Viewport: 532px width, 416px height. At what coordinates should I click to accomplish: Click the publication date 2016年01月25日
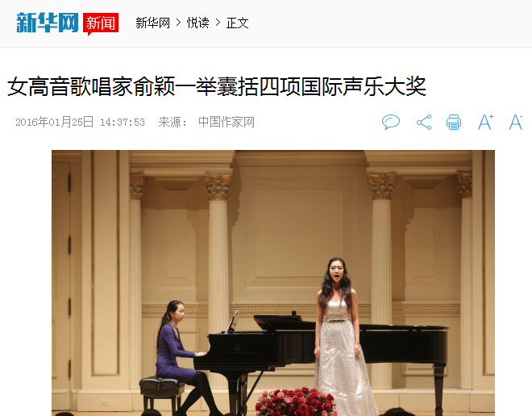tap(54, 122)
